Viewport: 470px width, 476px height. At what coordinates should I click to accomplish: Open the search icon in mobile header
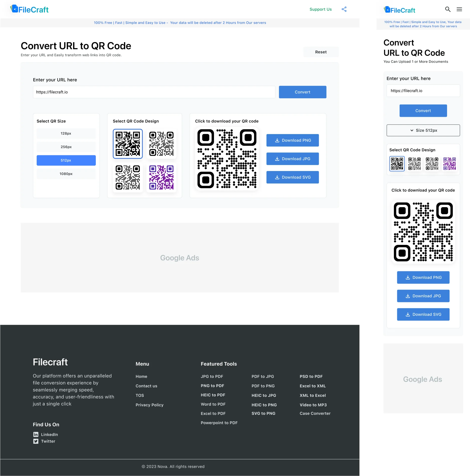point(448,9)
